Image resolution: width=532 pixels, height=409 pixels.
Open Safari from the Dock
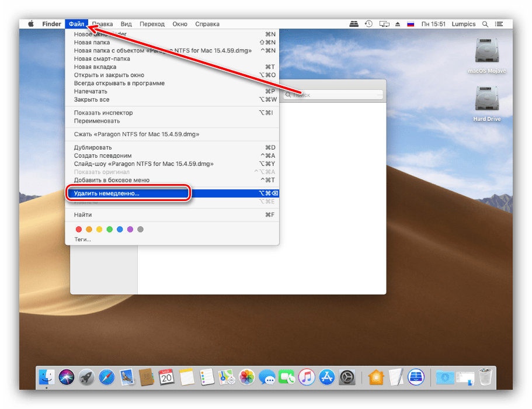pos(106,377)
